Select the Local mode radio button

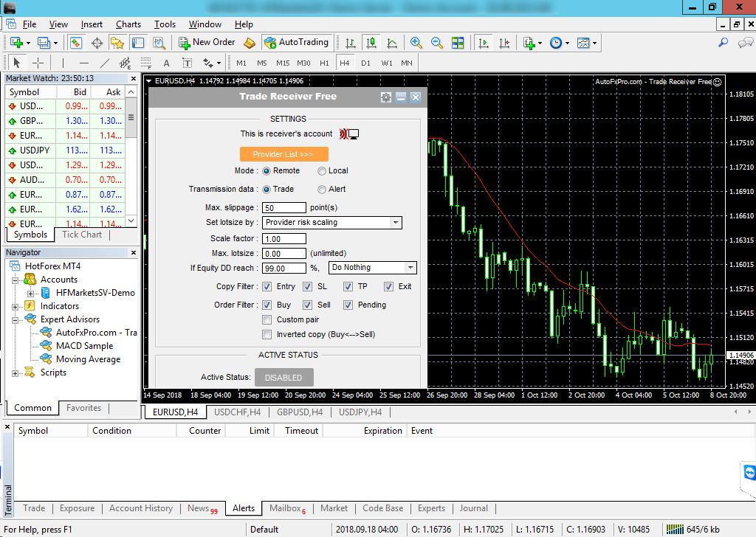(x=322, y=170)
